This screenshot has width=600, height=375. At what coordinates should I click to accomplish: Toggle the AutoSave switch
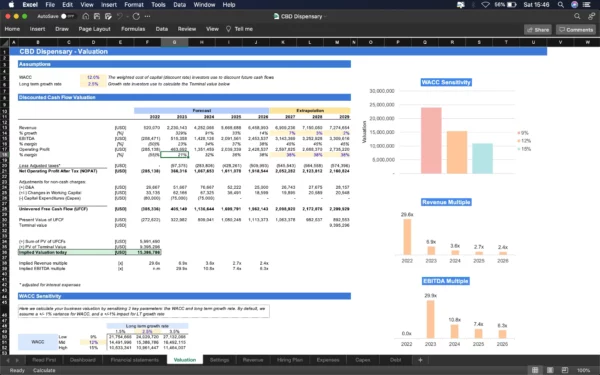tap(67, 16)
